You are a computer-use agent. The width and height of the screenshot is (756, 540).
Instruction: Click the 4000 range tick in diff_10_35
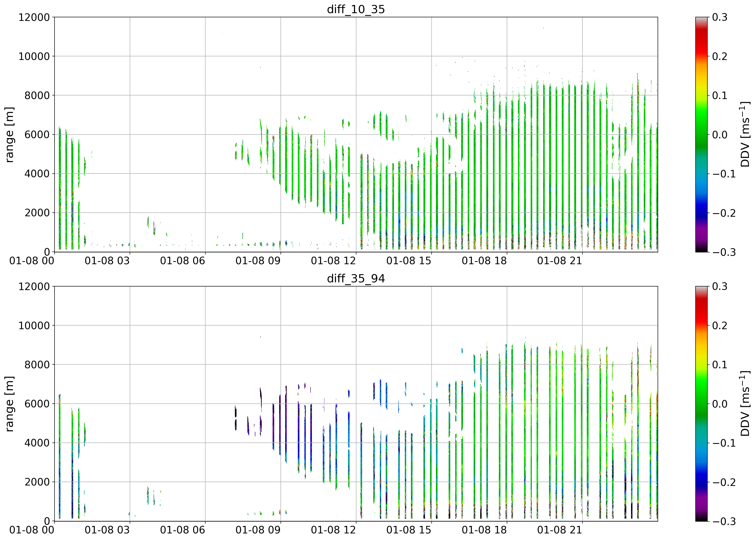pos(37,174)
